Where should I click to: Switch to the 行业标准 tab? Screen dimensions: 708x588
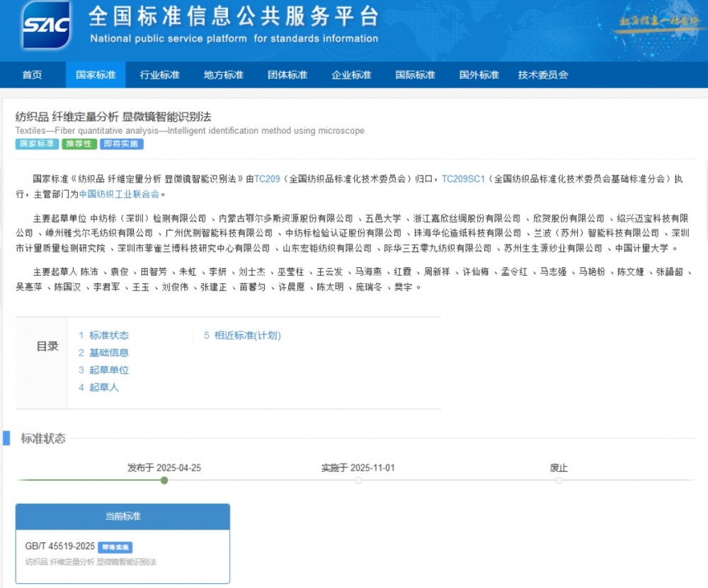tap(160, 75)
